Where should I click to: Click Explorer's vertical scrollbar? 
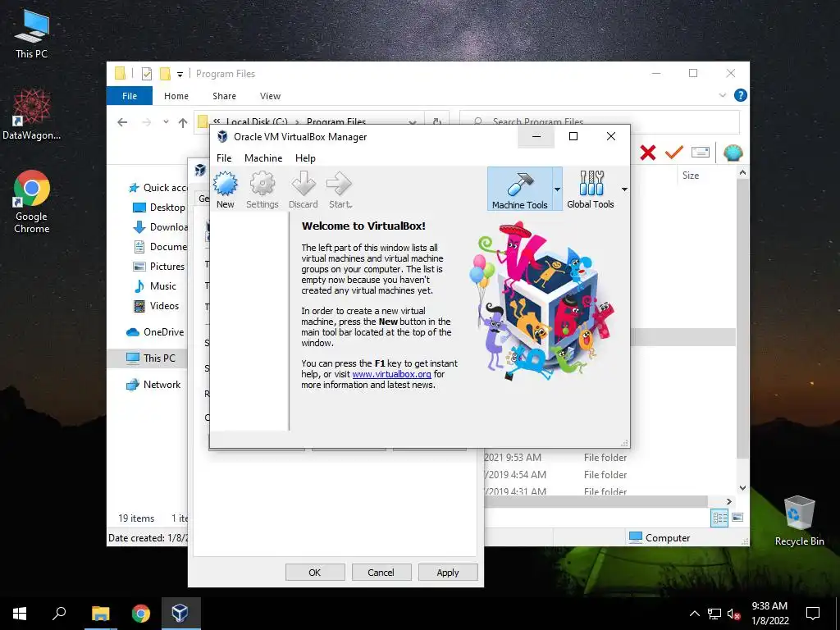point(742,319)
